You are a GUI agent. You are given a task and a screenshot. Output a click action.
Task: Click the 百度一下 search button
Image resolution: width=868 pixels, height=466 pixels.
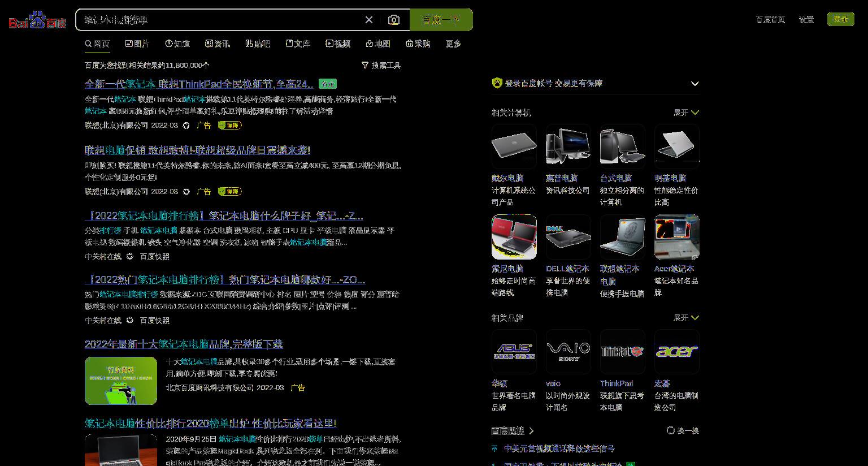[441, 20]
